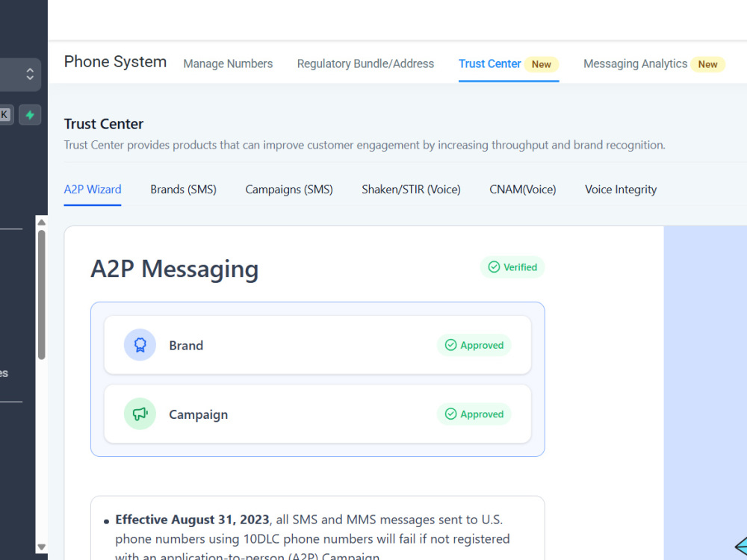Click the sidebar scrollbar thumb

coord(41,295)
